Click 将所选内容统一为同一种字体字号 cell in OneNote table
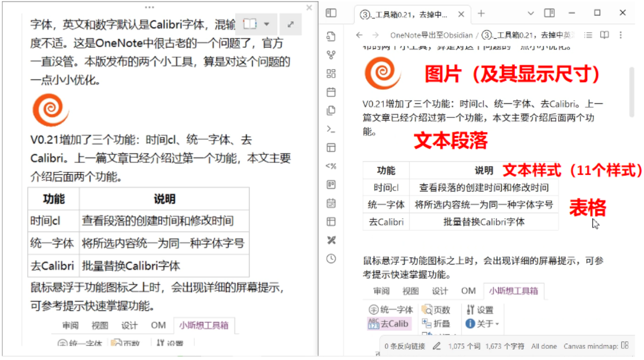The width and height of the screenshot is (644, 360). pos(164,243)
